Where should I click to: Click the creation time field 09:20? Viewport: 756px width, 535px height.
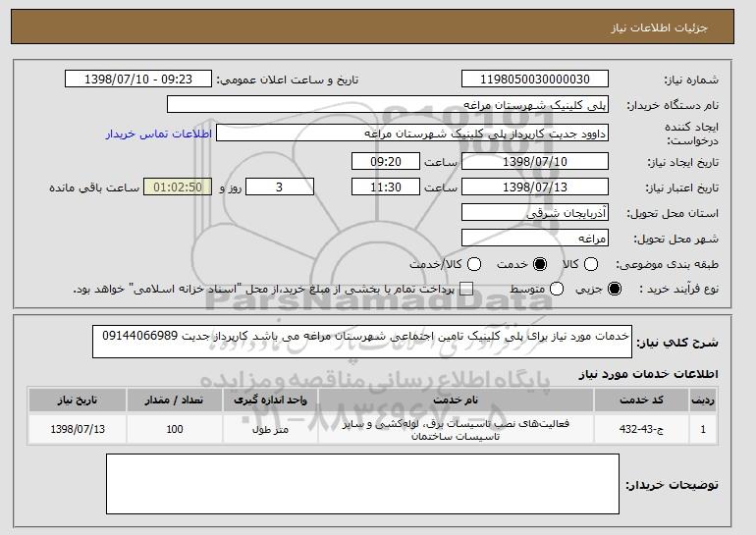386,161
